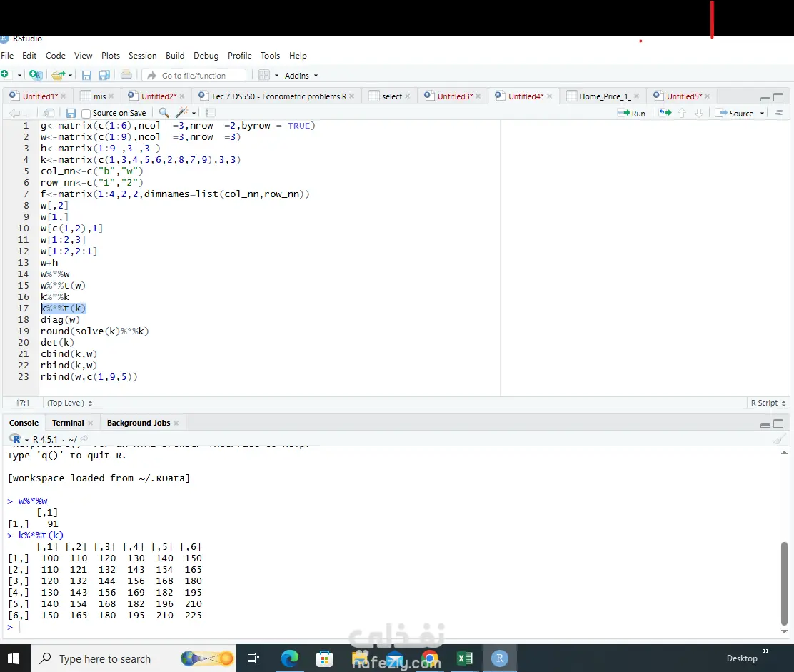
Task: Open the R Script file type selector
Action: tap(768, 403)
